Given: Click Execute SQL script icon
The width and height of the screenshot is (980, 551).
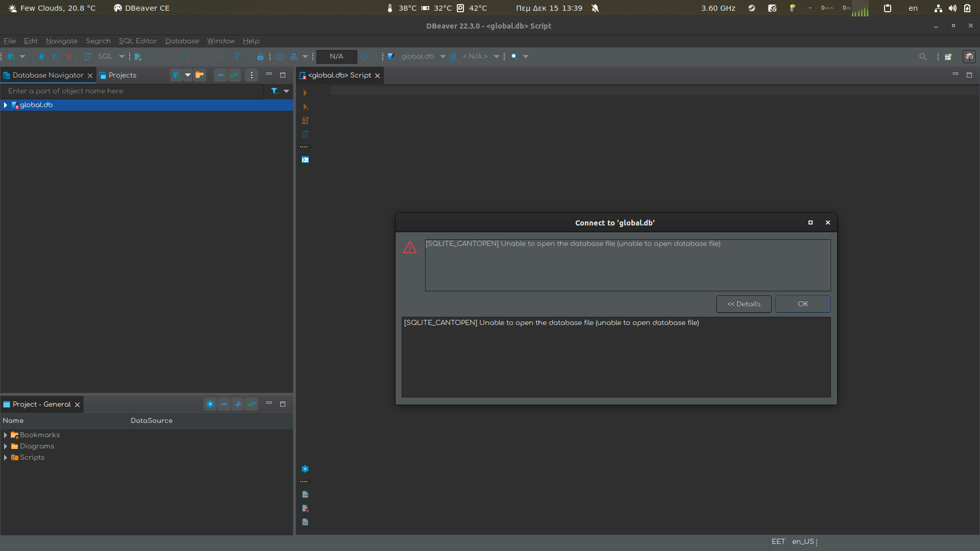Looking at the screenshot, I should pos(305,120).
